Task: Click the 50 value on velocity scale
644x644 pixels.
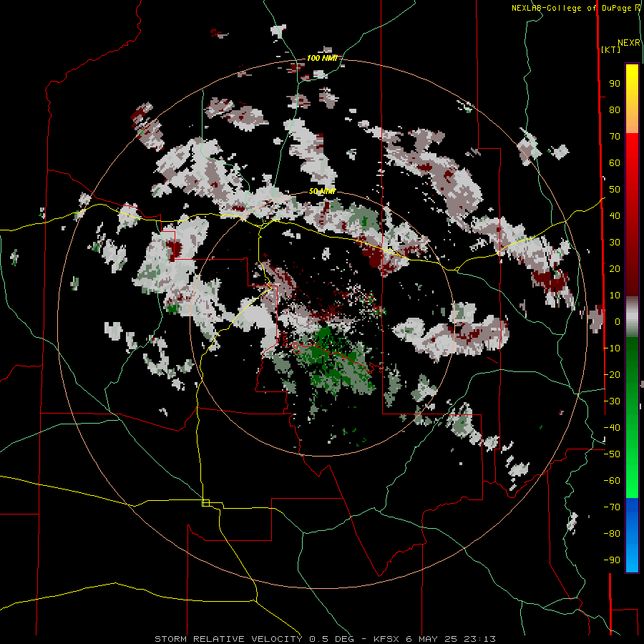Action: pos(615,190)
